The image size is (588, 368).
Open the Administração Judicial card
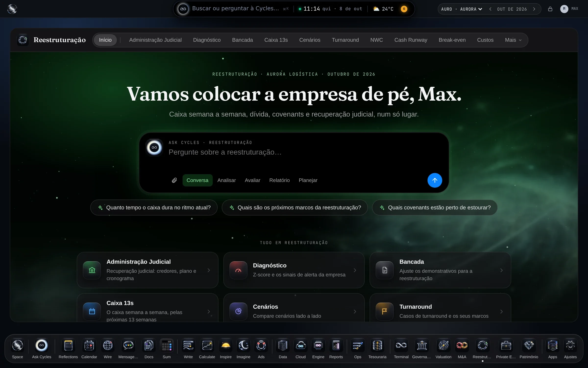[147, 270]
